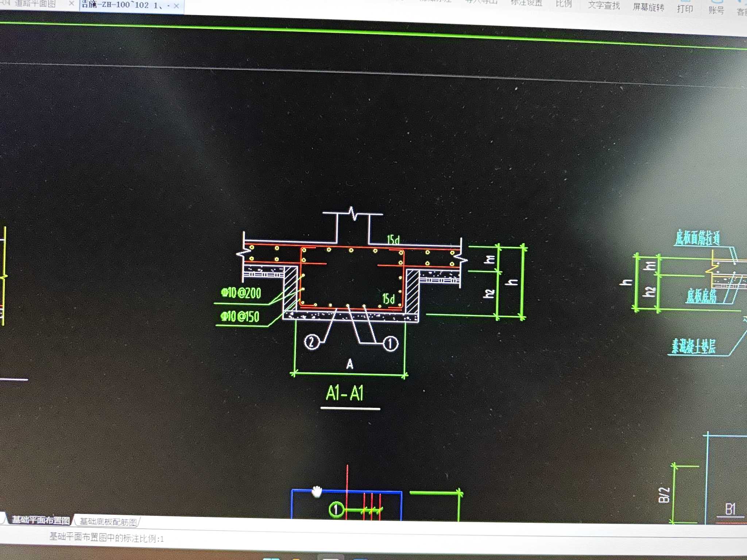Click the dimension letter A under the section
The image size is (747, 560).
(x=350, y=363)
